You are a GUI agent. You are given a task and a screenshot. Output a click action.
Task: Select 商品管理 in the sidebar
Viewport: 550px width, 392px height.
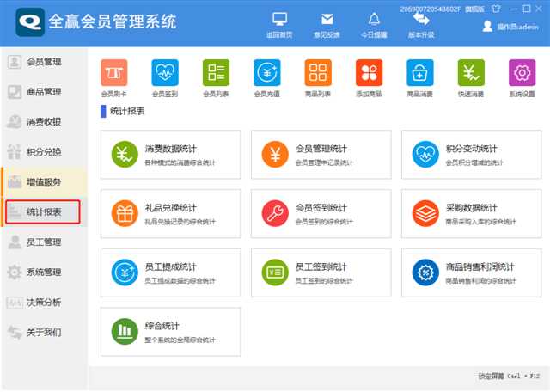click(x=44, y=92)
